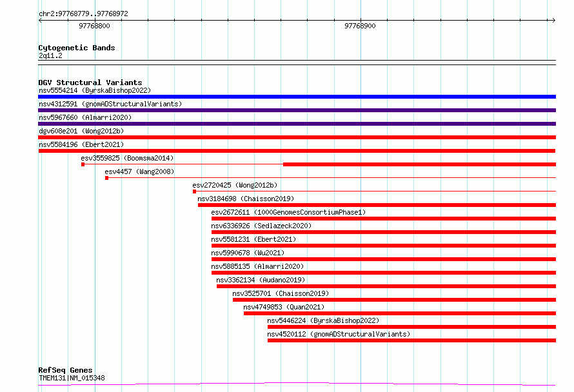574x392 pixels.
Task: Click the right arrow on the ruler
Action: tap(553, 21)
